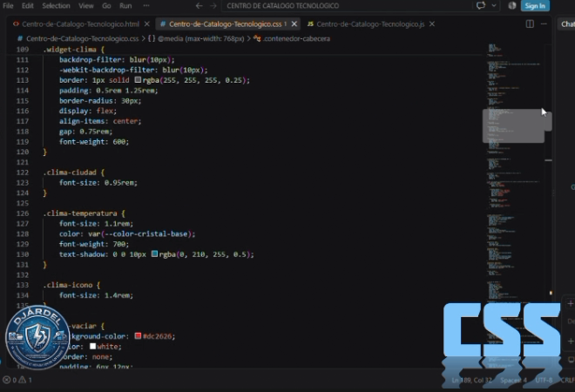Click the red #dc2626 color swatch
This screenshot has width=575, height=392.
click(138, 336)
